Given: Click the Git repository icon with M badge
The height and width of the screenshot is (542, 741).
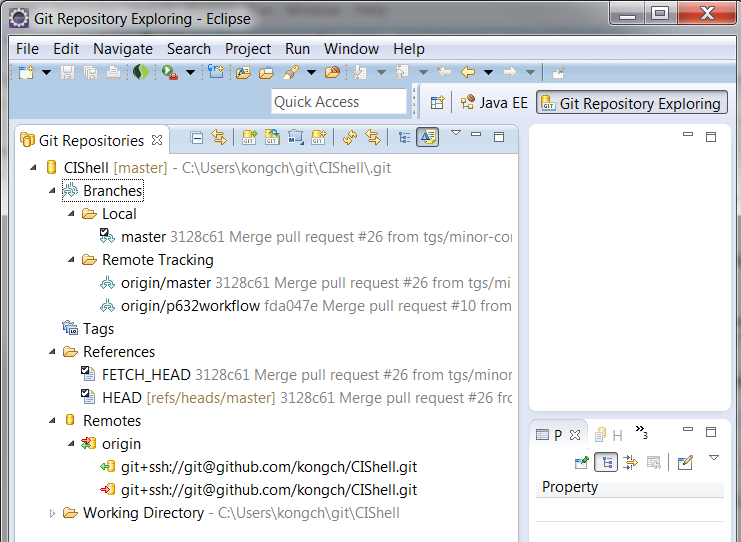Looking at the screenshot, I should click(295, 138).
